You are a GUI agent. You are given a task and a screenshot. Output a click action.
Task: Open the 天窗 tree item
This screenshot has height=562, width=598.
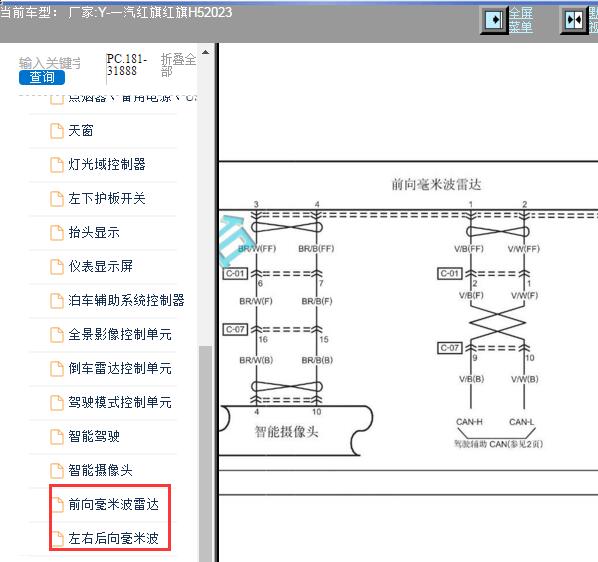[x=81, y=131]
